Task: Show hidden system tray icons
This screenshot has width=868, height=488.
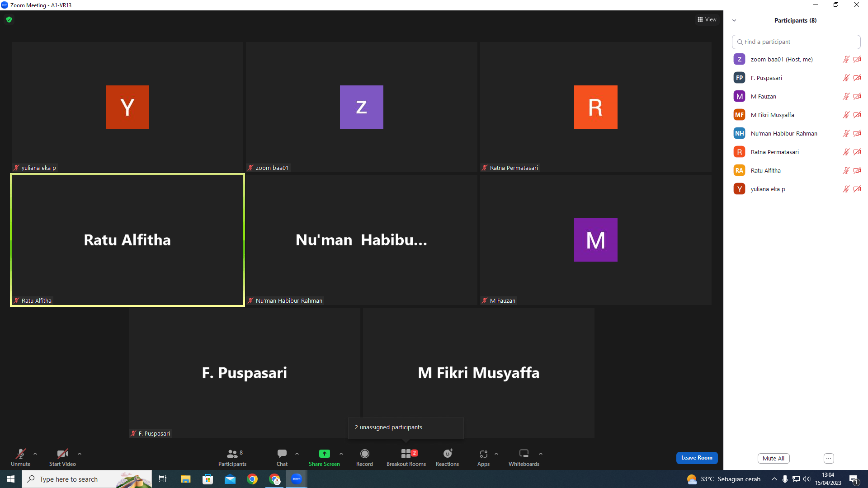Action: point(774,479)
